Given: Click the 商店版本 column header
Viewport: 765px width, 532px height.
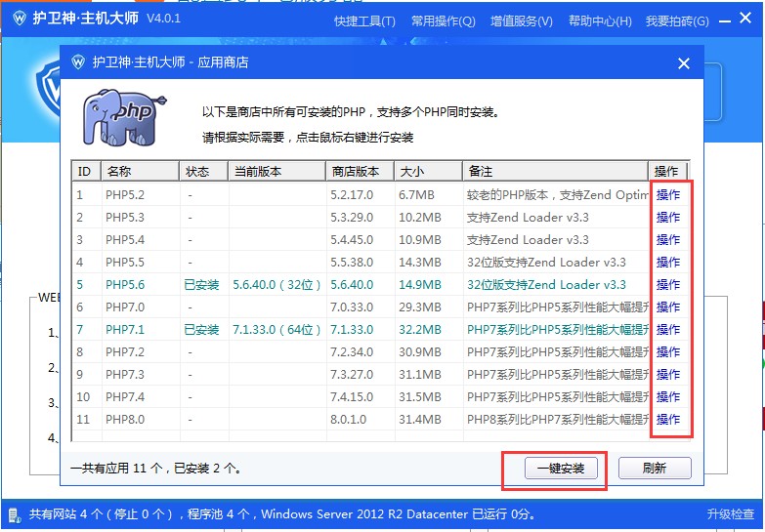Looking at the screenshot, I should pos(361,171).
